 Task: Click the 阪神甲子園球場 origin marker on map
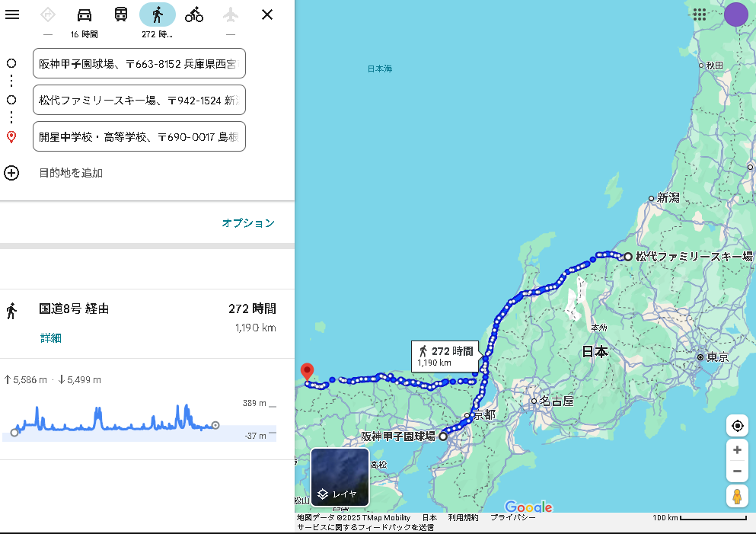pos(442,436)
